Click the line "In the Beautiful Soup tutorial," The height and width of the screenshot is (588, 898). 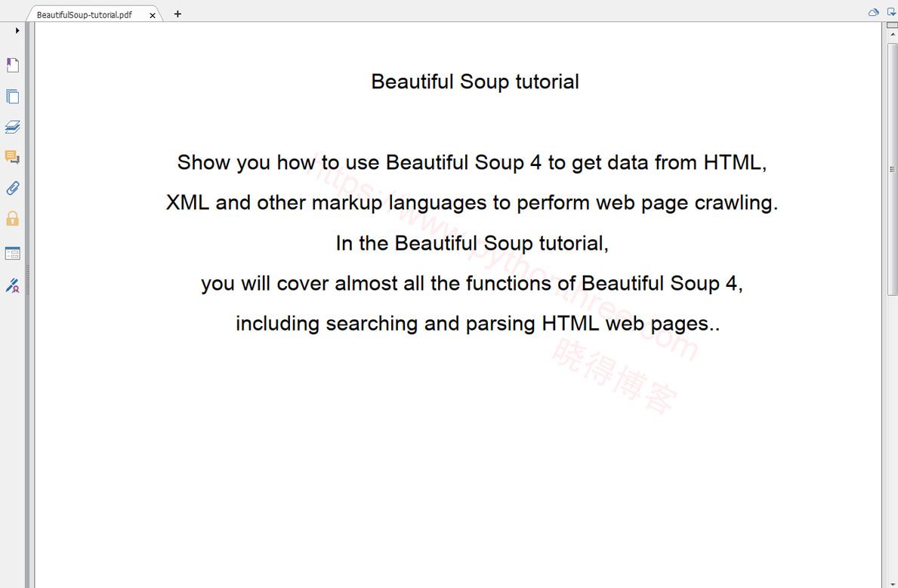click(x=472, y=243)
